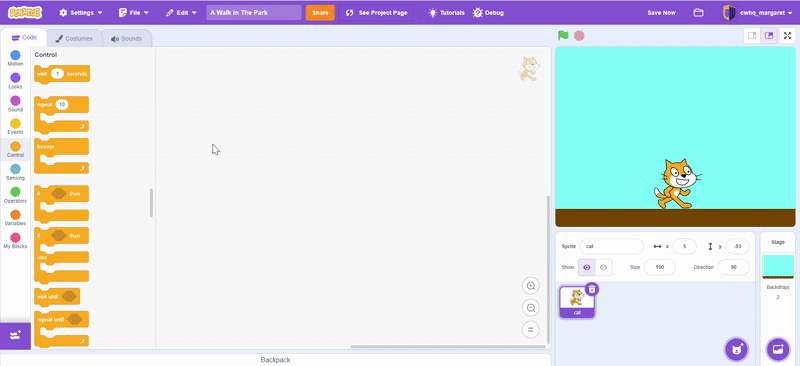Open the Settings menu
Screen dimensions: 800x366
81,13
